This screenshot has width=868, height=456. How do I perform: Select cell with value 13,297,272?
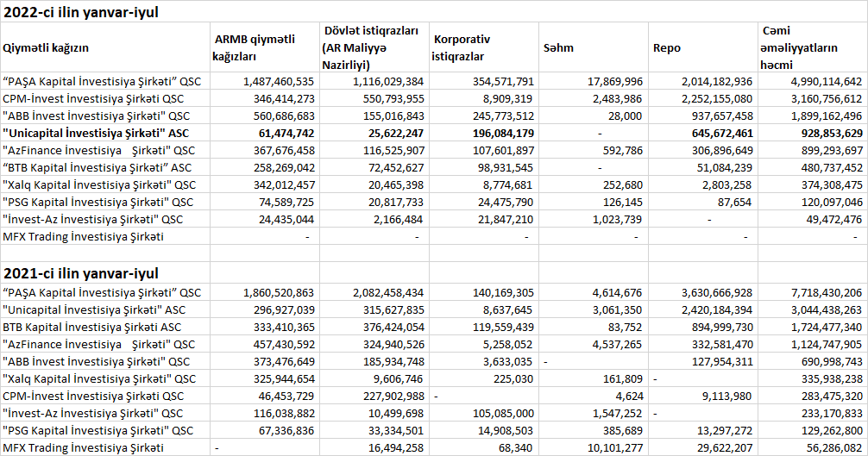click(x=703, y=430)
